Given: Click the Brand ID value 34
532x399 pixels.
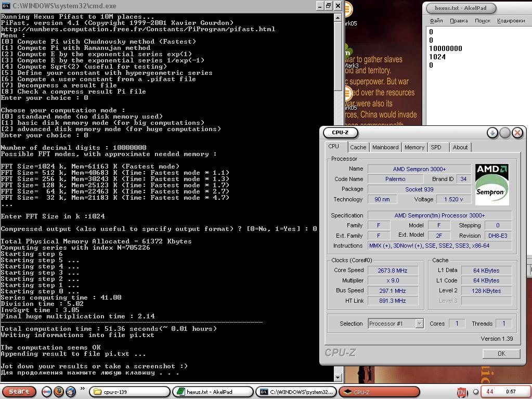Looking at the screenshot, I should 463,179.
